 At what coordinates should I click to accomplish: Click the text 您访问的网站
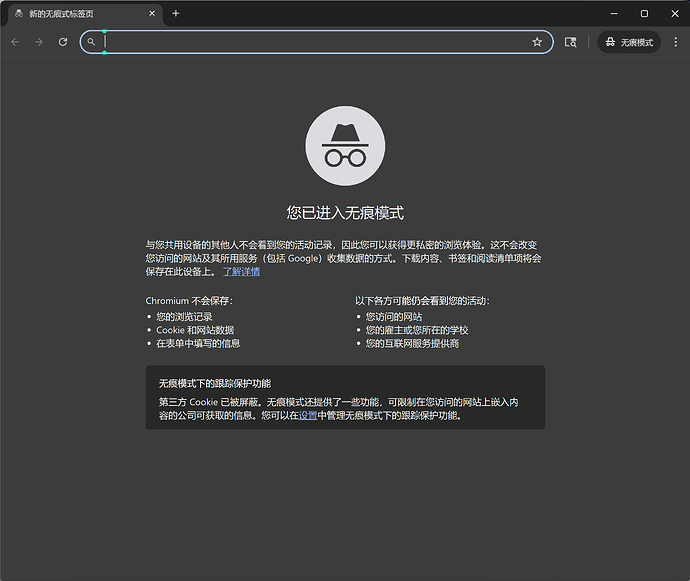[x=393, y=317]
